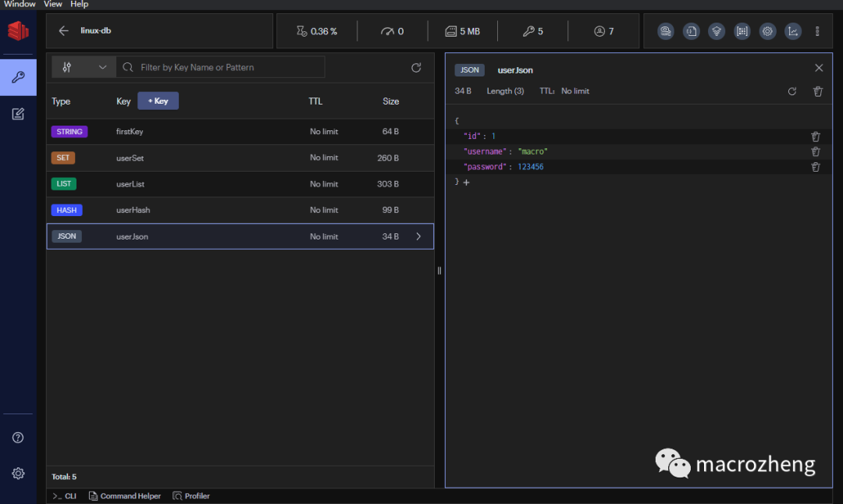Image resolution: width=843 pixels, height=504 pixels.
Task: Click the commands per second stat 0
Action: pyautogui.click(x=392, y=31)
